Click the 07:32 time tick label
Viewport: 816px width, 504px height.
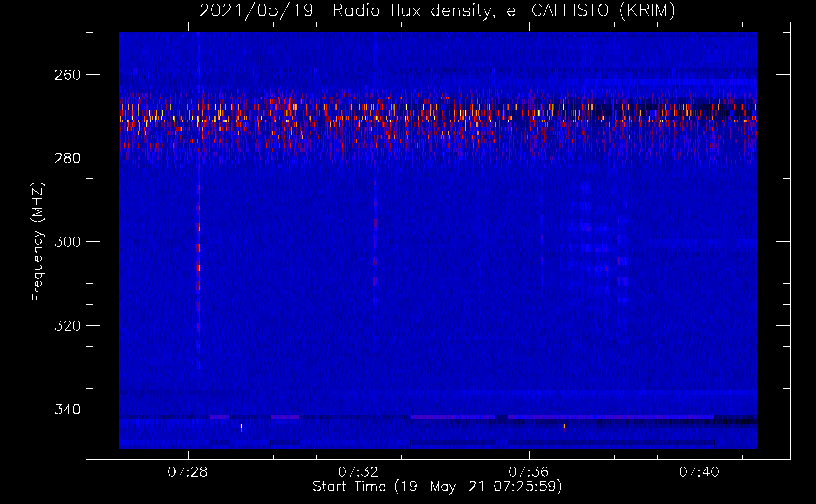[359, 472]
